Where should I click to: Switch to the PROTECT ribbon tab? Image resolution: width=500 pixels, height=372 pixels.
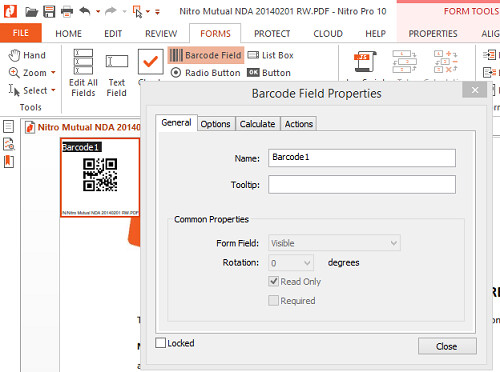coord(272,34)
